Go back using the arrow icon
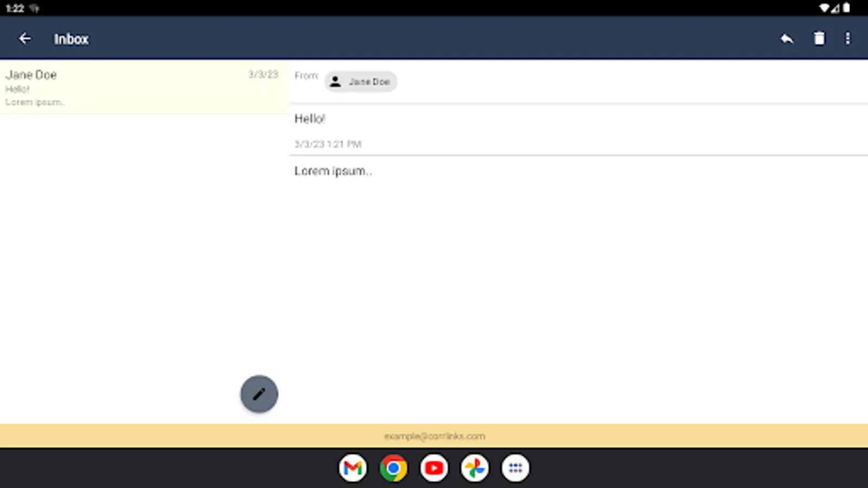The width and height of the screenshot is (868, 488). pyautogui.click(x=25, y=38)
